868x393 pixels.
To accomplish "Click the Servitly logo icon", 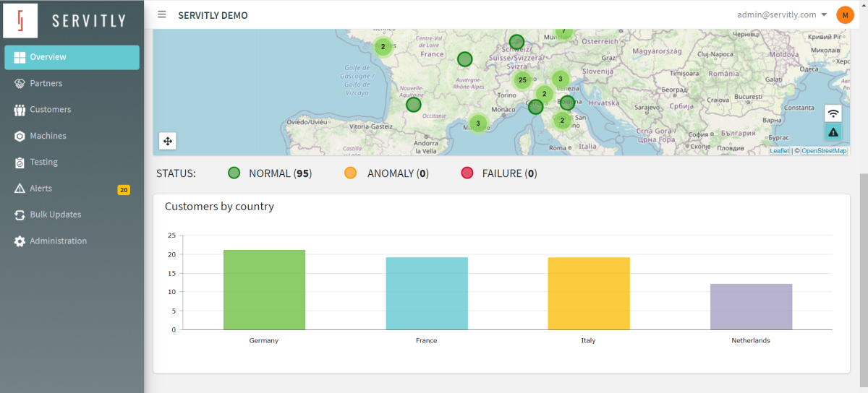I will (20, 20).
